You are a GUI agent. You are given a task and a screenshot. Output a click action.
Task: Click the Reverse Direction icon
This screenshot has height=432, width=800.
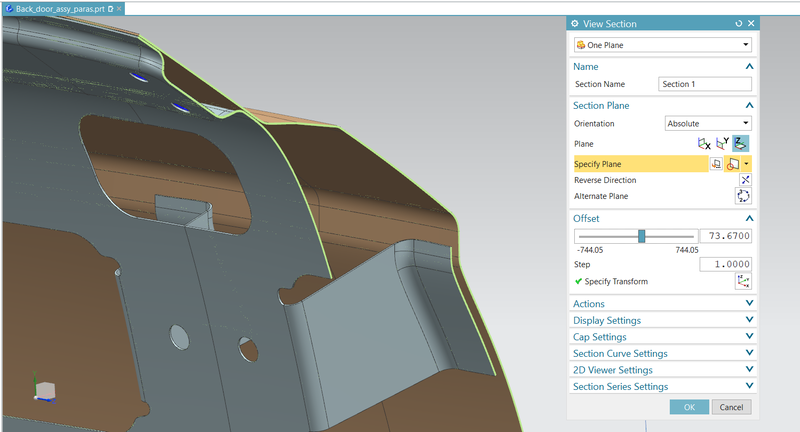[x=743, y=180]
